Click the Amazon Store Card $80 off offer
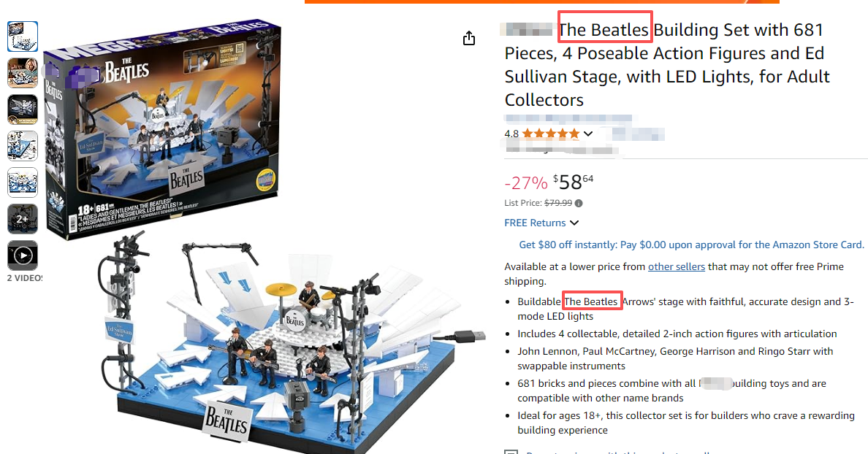Image resolution: width=868 pixels, height=454 pixels. pyautogui.click(x=691, y=245)
